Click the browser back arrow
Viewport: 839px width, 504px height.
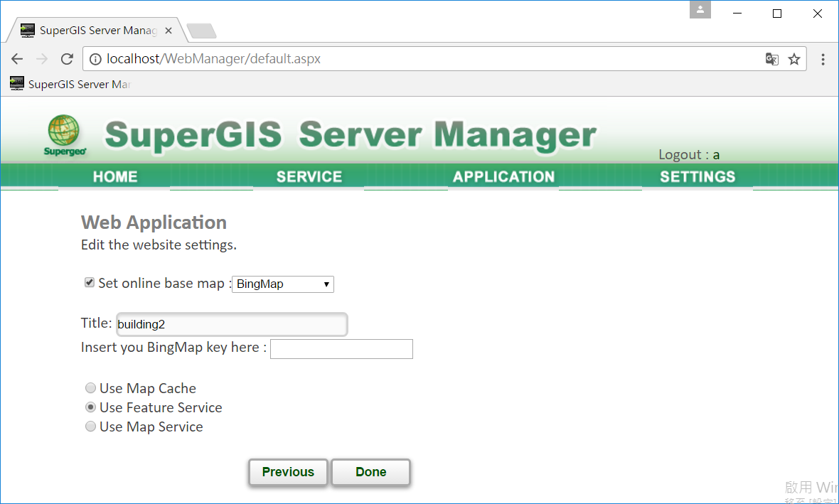click(17, 59)
